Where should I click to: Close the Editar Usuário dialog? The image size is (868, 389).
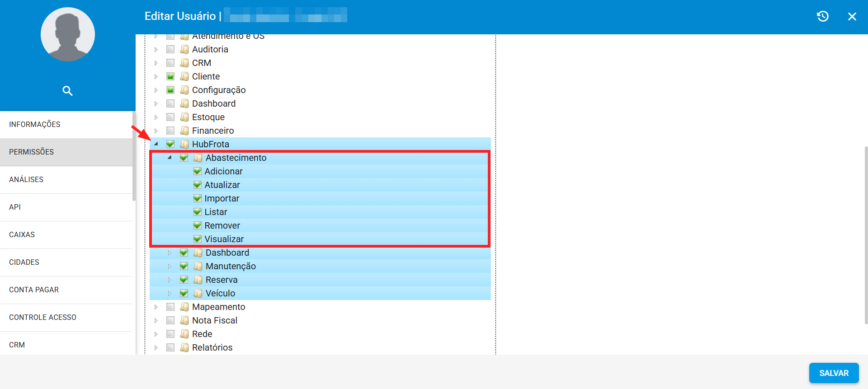852,17
